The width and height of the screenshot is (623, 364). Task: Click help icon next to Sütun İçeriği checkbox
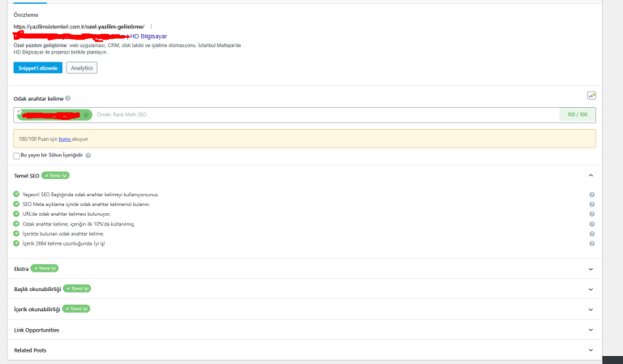tap(88, 155)
